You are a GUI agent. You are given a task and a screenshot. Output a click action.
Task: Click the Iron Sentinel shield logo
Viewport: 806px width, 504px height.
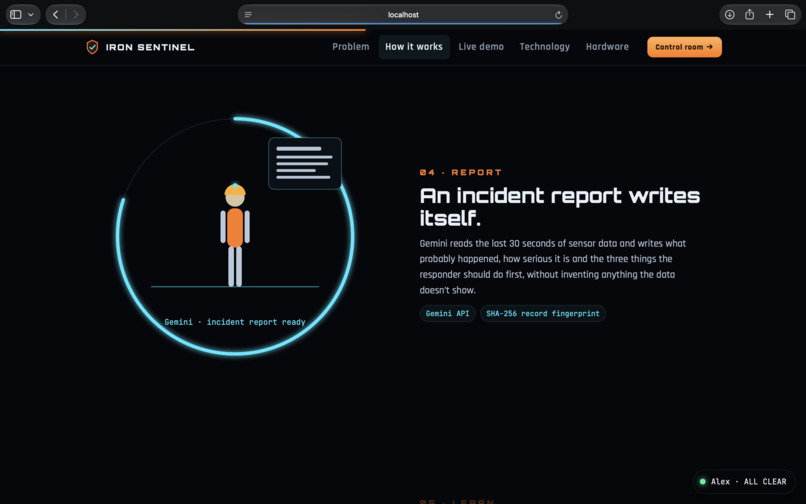92,47
